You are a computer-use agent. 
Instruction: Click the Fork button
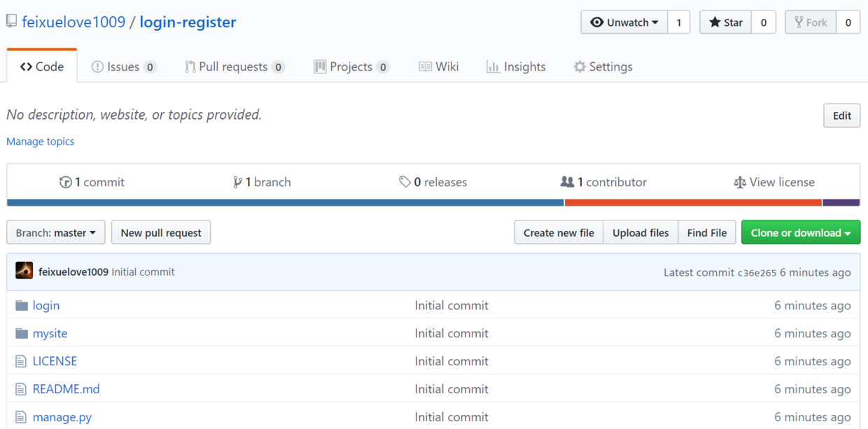(811, 22)
